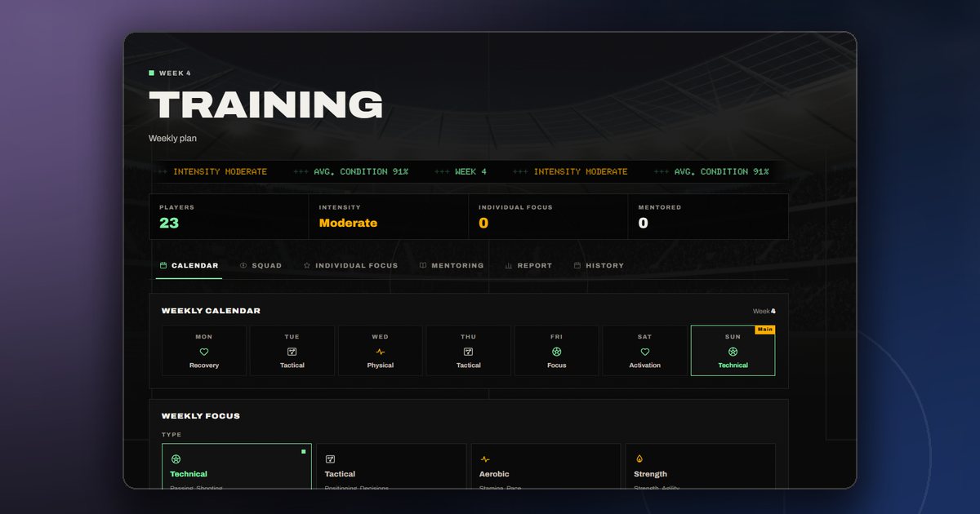Click the ball icon on Technical focus card

pos(176,459)
